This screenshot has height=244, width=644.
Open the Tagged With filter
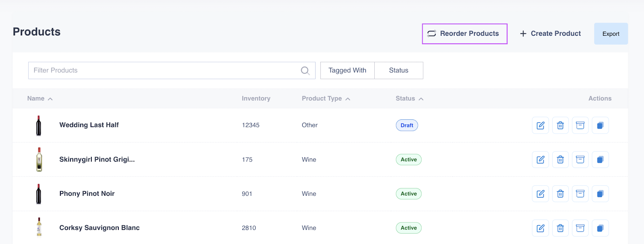coord(347,70)
